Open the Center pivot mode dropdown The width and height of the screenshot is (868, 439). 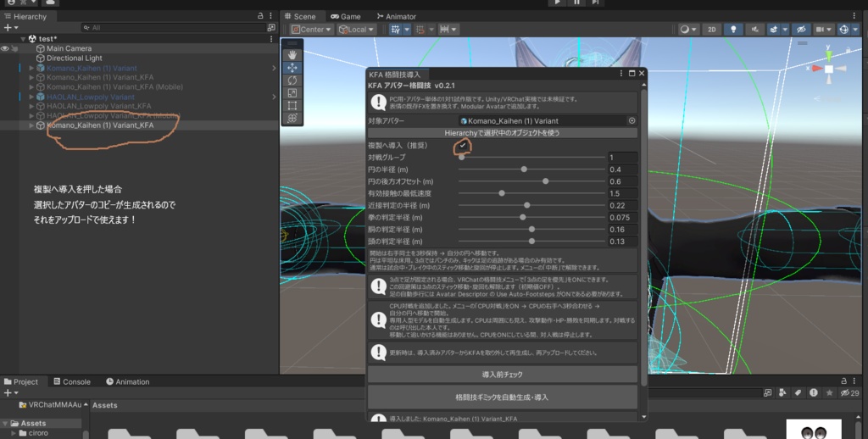point(312,30)
